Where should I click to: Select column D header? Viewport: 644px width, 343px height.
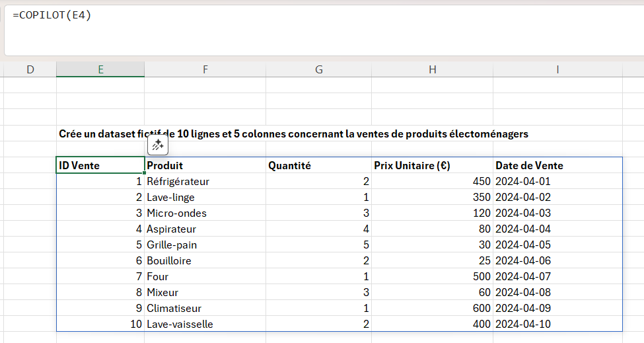[30, 69]
